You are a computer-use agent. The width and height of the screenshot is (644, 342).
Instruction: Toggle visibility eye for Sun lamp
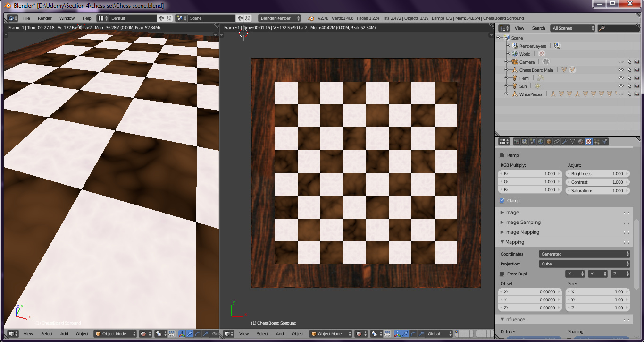[x=621, y=86]
